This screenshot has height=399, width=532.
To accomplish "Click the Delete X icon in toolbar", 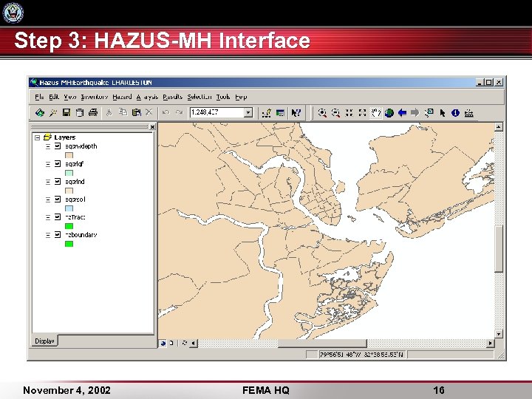I will (x=149, y=112).
